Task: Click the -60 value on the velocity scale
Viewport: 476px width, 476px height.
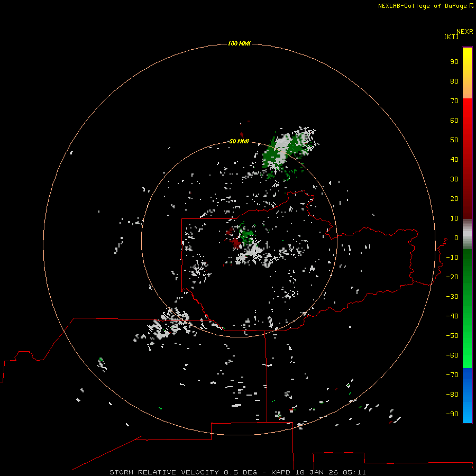Action: click(452, 355)
